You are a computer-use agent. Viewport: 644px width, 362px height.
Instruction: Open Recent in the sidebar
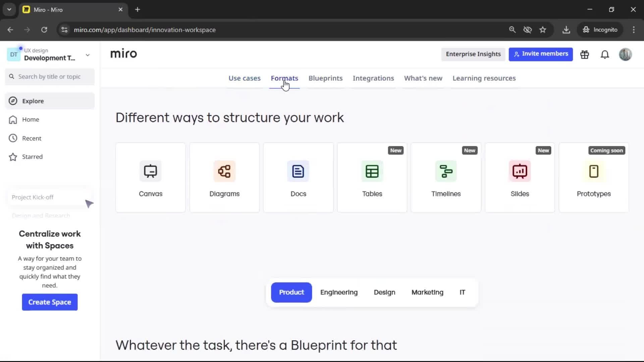50,138
